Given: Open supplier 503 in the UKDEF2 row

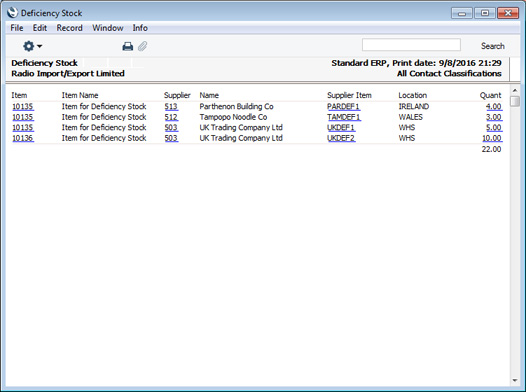Looking at the screenshot, I should point(171,138).
